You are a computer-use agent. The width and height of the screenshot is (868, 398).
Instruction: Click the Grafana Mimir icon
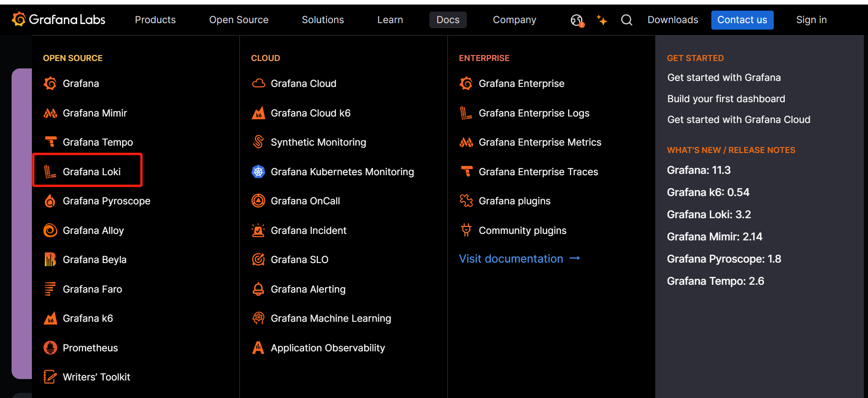[x=50, y=113]
